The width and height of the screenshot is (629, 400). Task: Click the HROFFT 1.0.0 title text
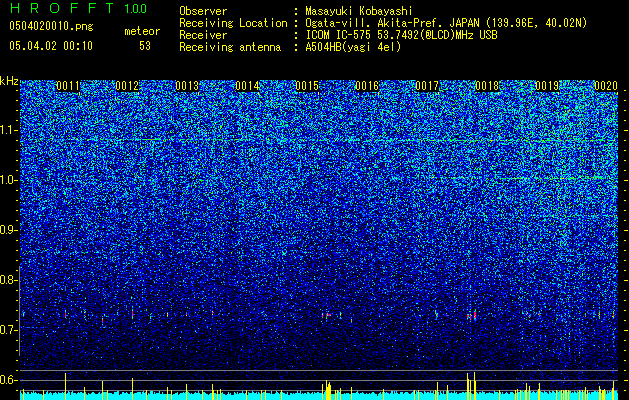tap(78, 8)
